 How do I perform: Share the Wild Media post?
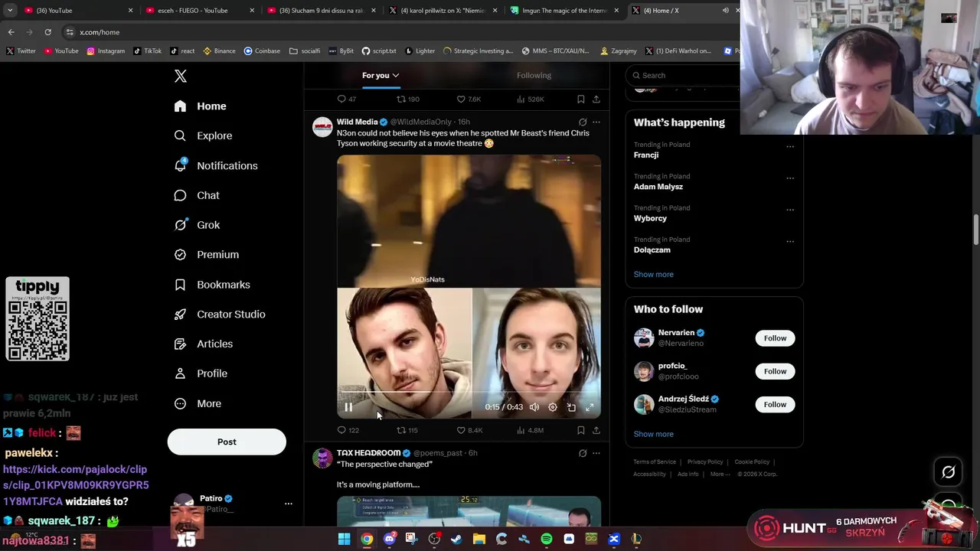click(x=596, y=430)
